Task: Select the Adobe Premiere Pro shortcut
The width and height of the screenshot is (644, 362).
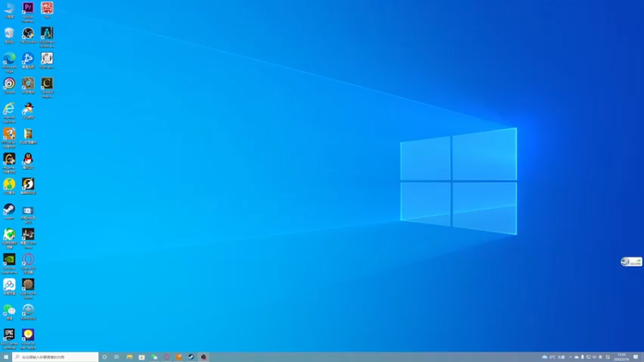Action: (28, 12)
